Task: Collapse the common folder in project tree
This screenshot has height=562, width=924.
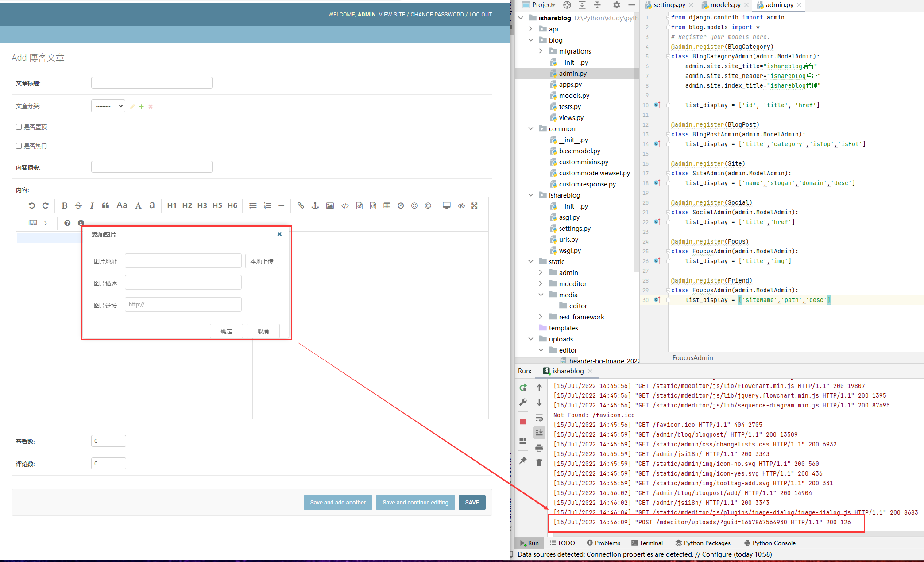Action: (x=531, y=129)
